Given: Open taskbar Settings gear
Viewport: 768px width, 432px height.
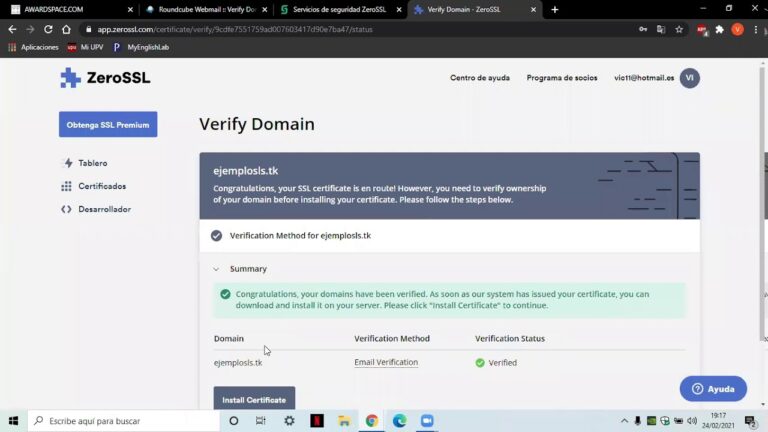Looking at the screenshot, I should coord(289,421).
